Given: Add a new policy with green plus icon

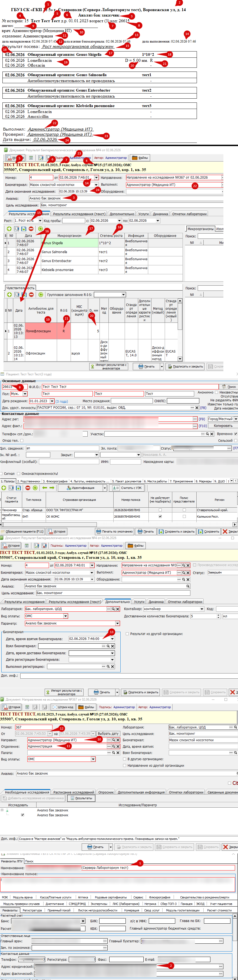Looking at the screenshot, I should 4,488.
